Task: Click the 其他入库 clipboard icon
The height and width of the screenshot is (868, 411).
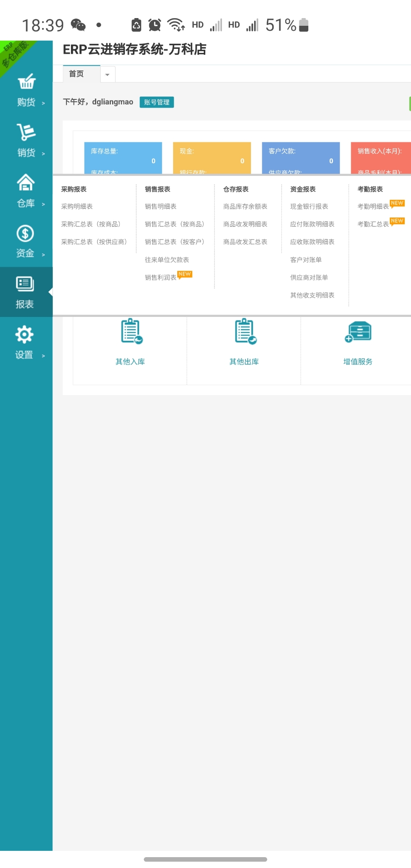Action: pyautogui.click(x=131, y=331)
